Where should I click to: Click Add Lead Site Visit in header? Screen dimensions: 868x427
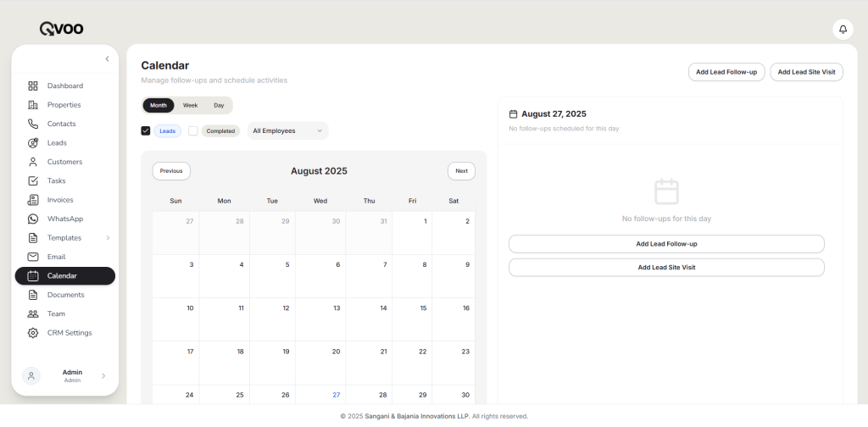(806, 72)
